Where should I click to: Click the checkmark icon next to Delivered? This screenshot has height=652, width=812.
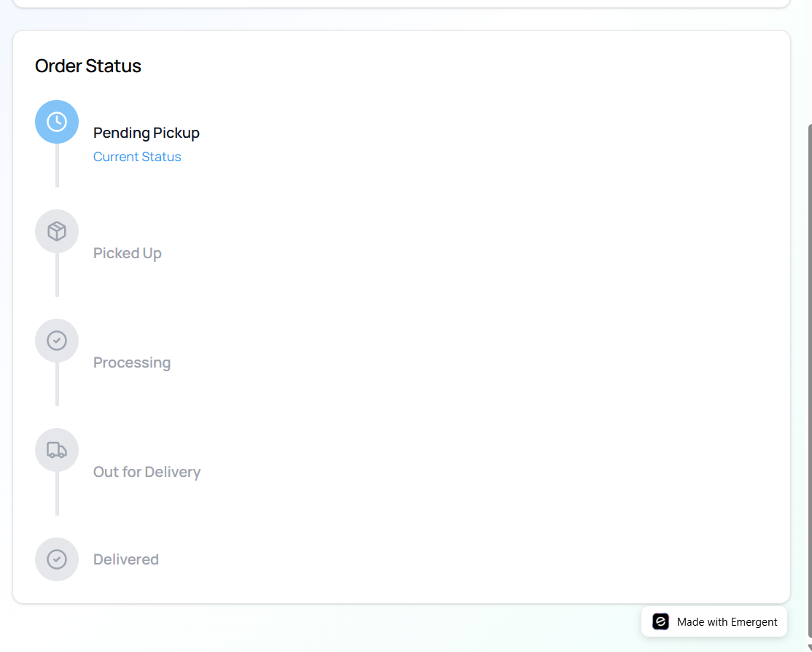click(x=57, y=559)
